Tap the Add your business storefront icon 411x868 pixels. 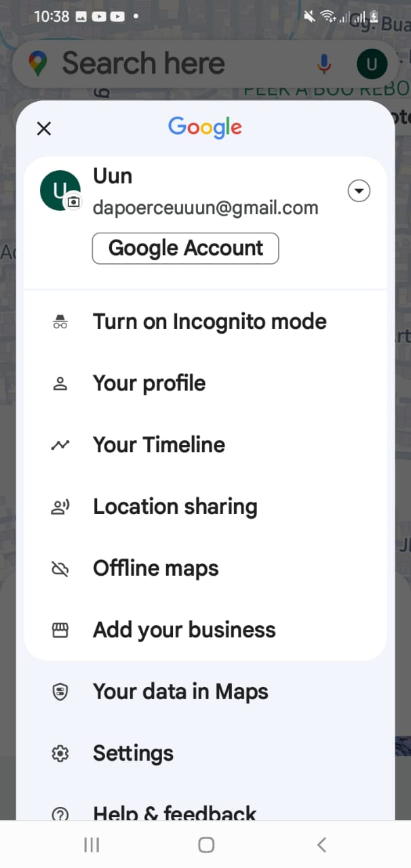[60, 631]
